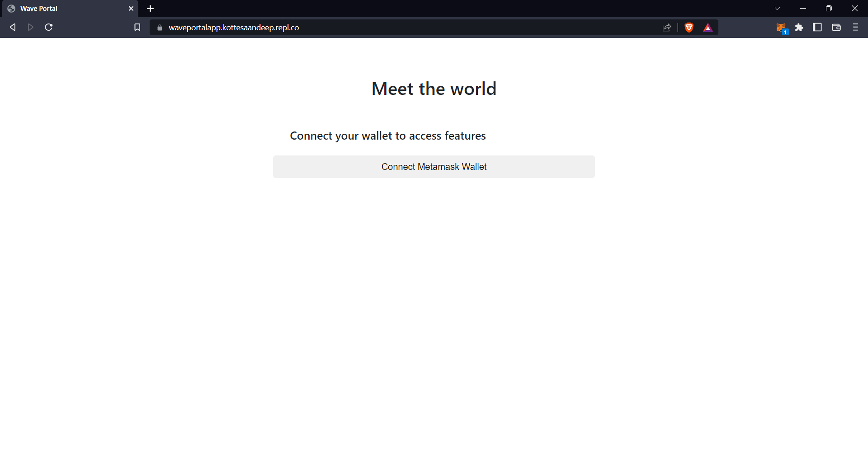Bookmark this page with the bookmark icon
868x460 pixels.
point(137,28)
